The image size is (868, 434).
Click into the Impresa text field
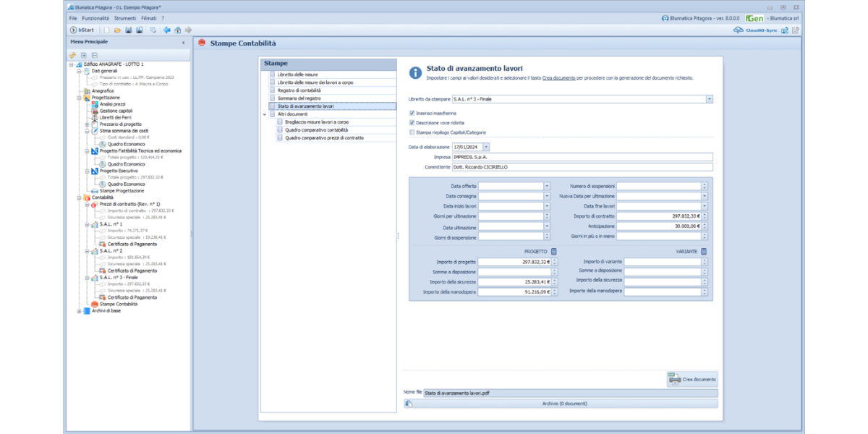pos(582,157)
